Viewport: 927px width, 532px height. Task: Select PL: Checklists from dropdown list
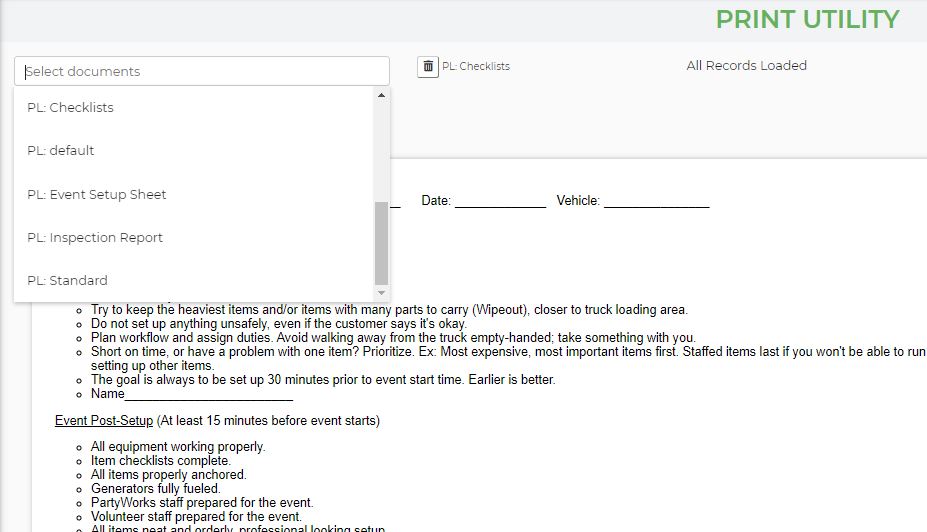tap(70, 108)
